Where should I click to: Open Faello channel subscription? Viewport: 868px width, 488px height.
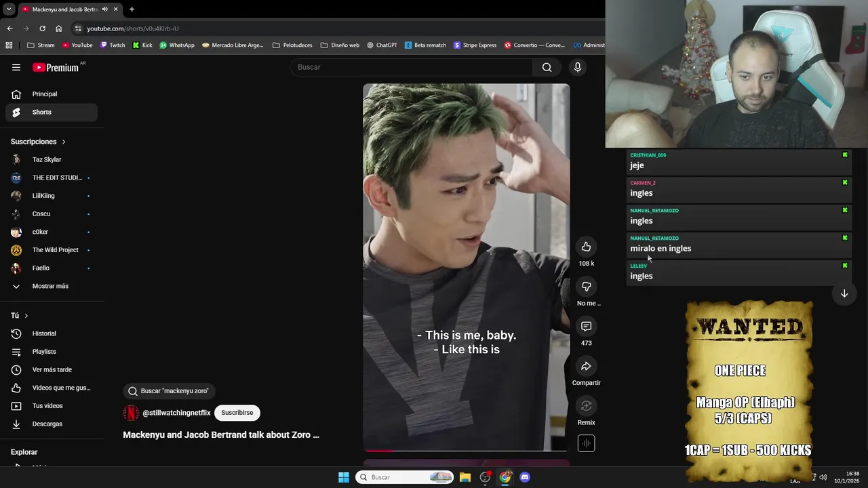tap(52, 268)
